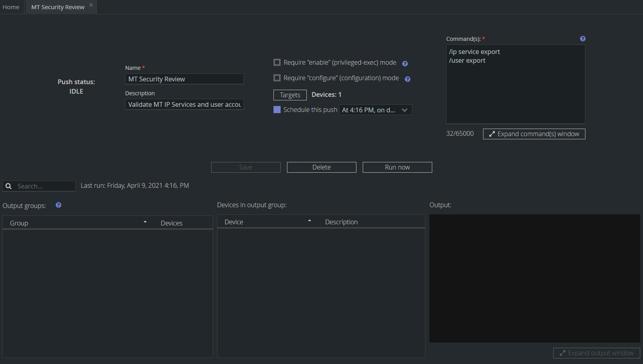643x364 pixels.
Task: Click the Device column header
Action: (x=234, y=222)
